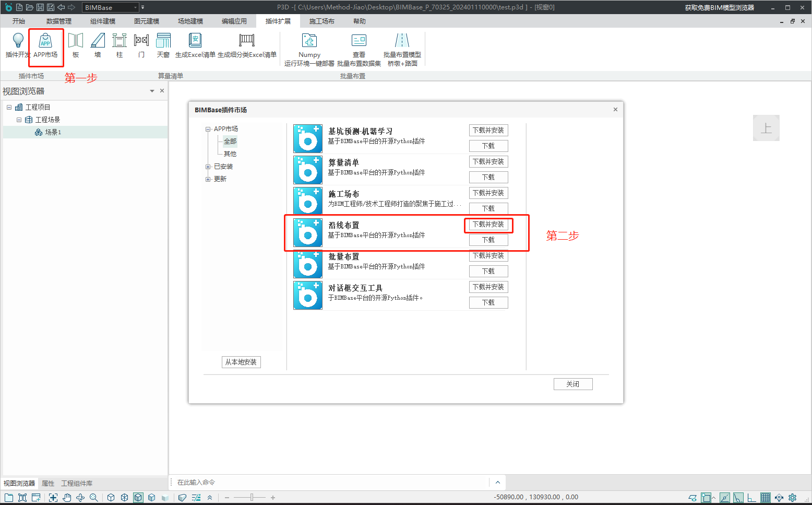Open the 属性 tab at the panel bottom
Screen dimensions: 812x505
pyautogui.click(x=48, y=484)
